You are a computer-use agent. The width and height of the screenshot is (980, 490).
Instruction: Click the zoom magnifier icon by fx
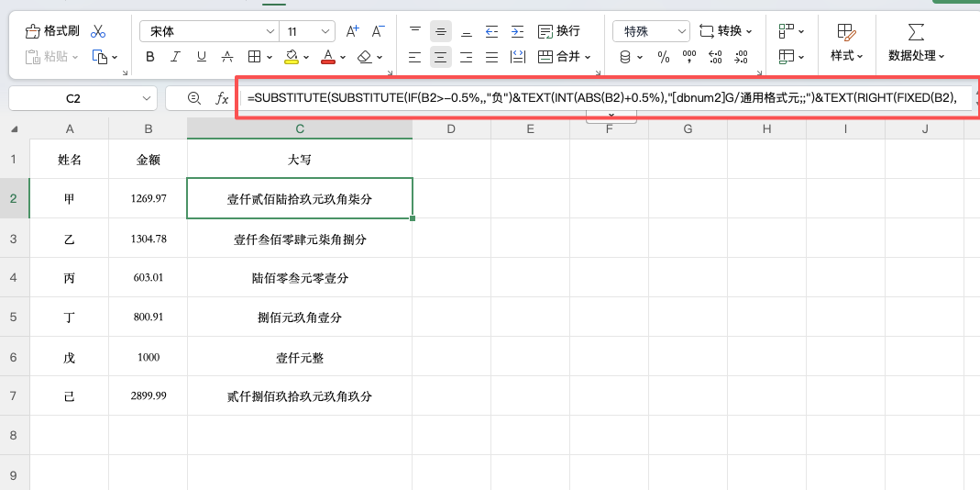pos(194,98)
